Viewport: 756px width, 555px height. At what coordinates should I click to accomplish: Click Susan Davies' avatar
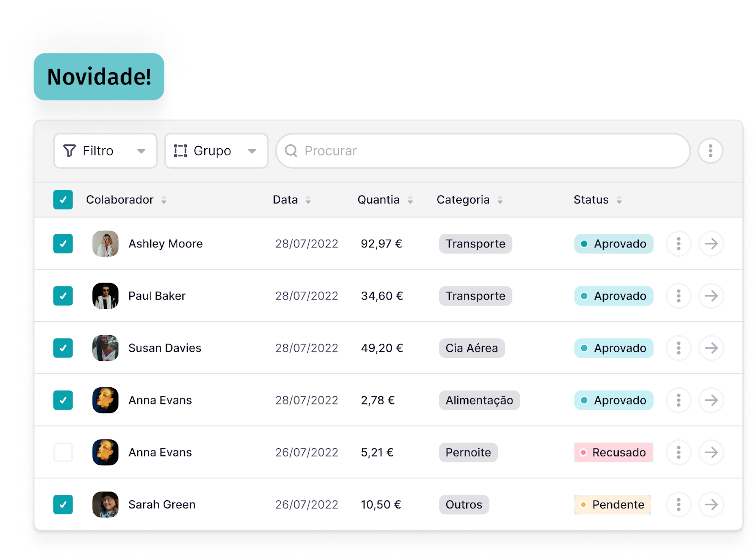click(x=105, y=348)
